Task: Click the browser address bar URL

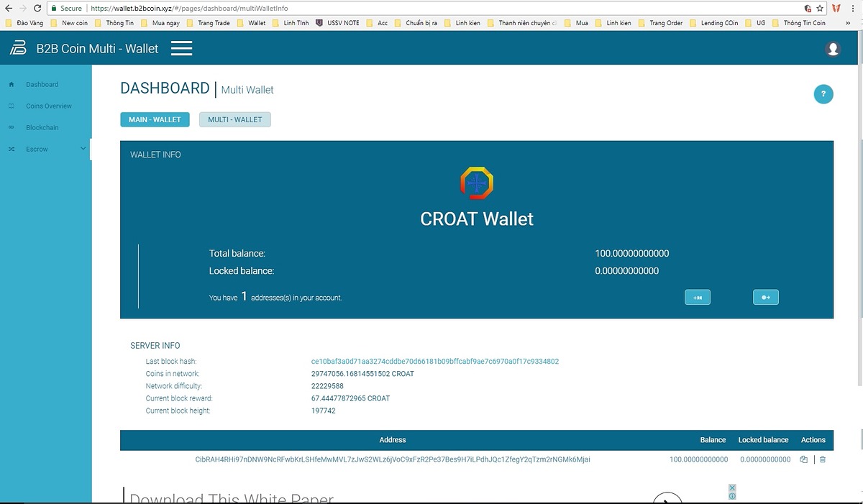Action: [189, 8]
